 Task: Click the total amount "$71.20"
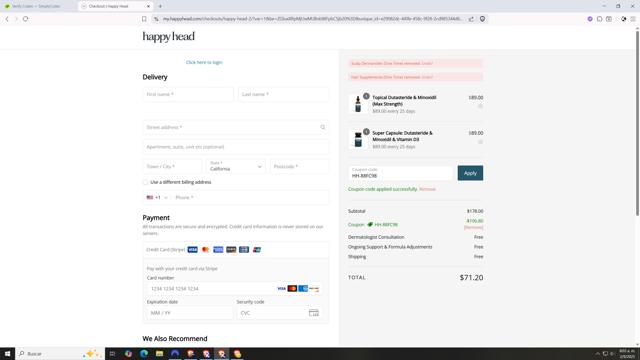pyautogui.click(x=471, y=278)
